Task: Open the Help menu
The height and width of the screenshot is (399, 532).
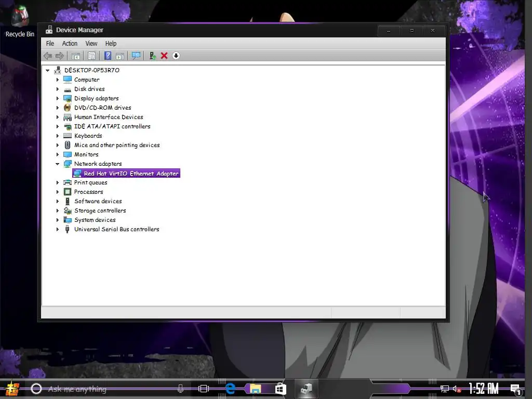Action: pos(111,44)
